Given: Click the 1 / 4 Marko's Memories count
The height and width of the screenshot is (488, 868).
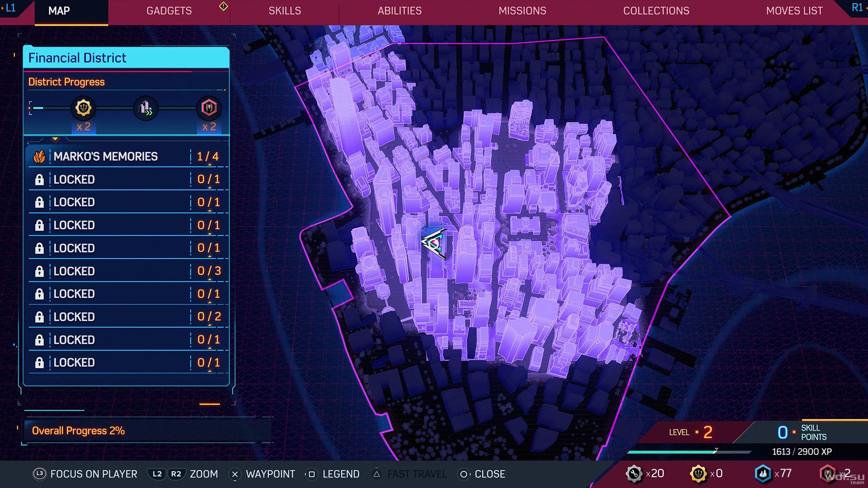Looking at the screenshot, I should pyautogui.click(x=208, y=156).
